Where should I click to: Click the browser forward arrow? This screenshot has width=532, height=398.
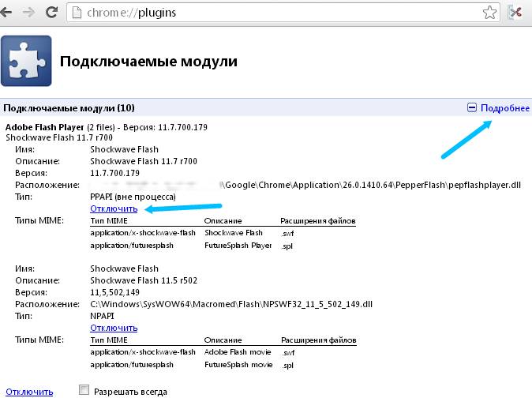point(29,12)
